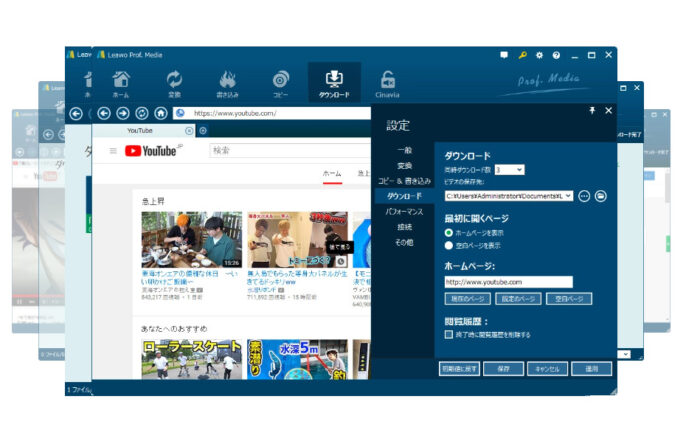Select ホームページを表示 radio option

[449, 232]
